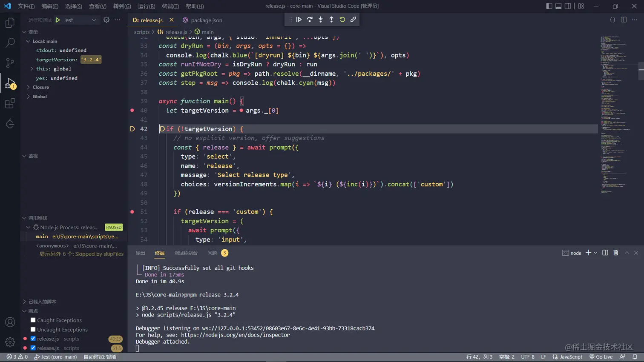Open the Source Control view
644x362 pixels.
(10, 63)
